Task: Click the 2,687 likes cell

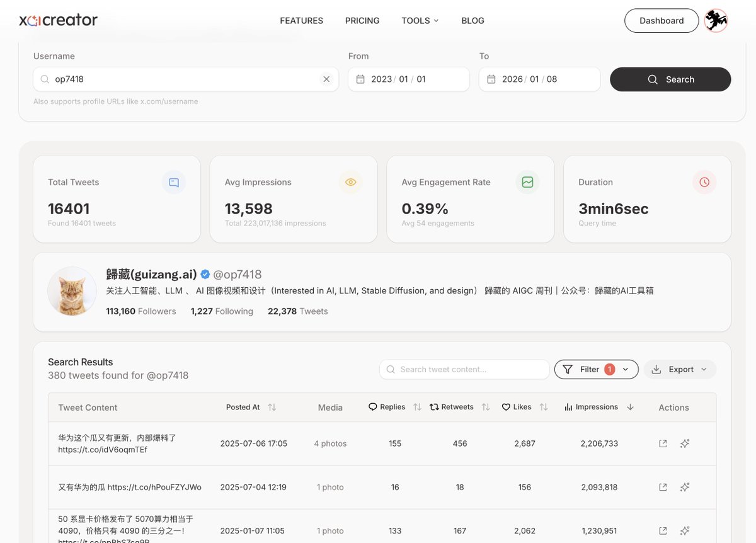Action: coord(525,443)
